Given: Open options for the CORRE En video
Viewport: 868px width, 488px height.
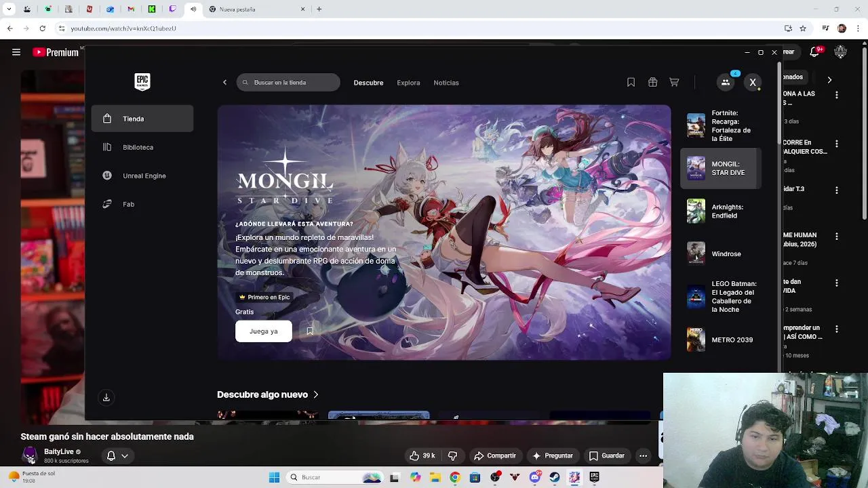Looking at the screenshot, I should pos(837,144).
